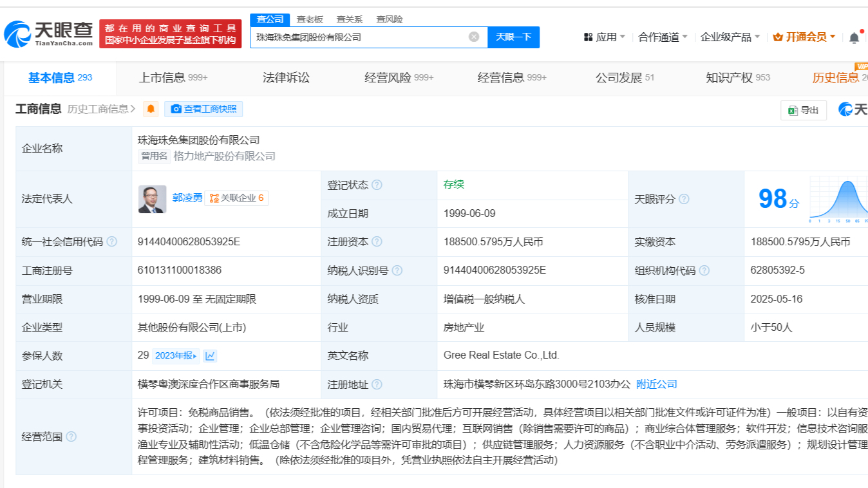Click help icon beside 注册资本
The width and height of the screenshot is (868, 488).
click(377, 242)
